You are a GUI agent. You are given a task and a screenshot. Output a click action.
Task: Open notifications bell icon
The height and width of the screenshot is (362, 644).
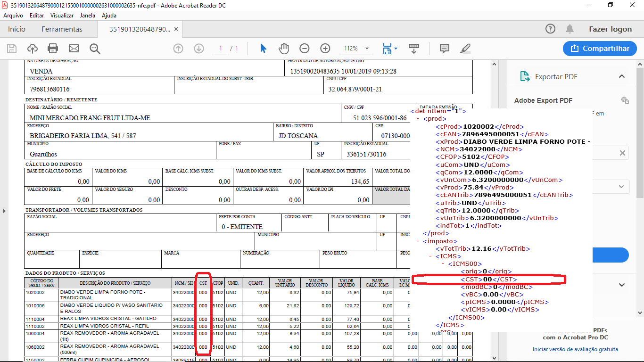point(570,29)
